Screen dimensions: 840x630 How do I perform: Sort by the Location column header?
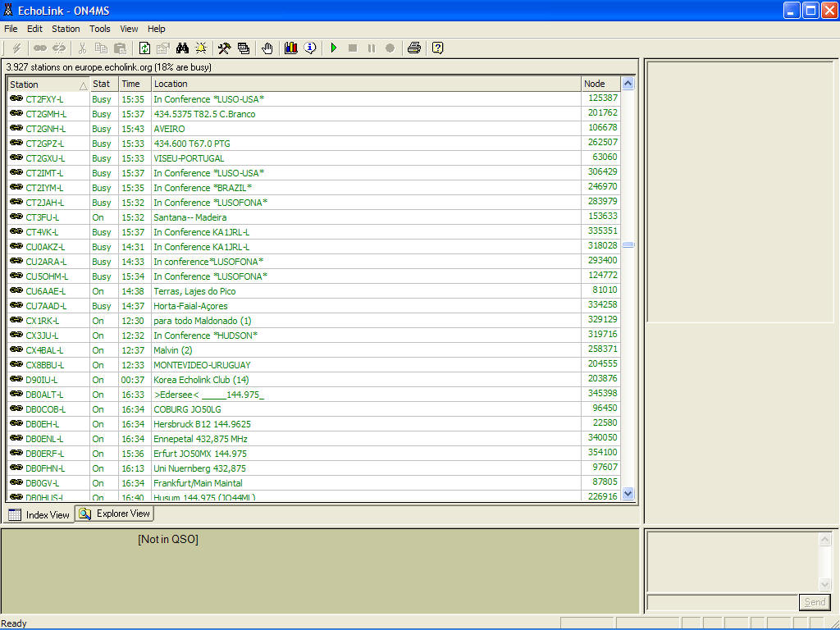366,84
